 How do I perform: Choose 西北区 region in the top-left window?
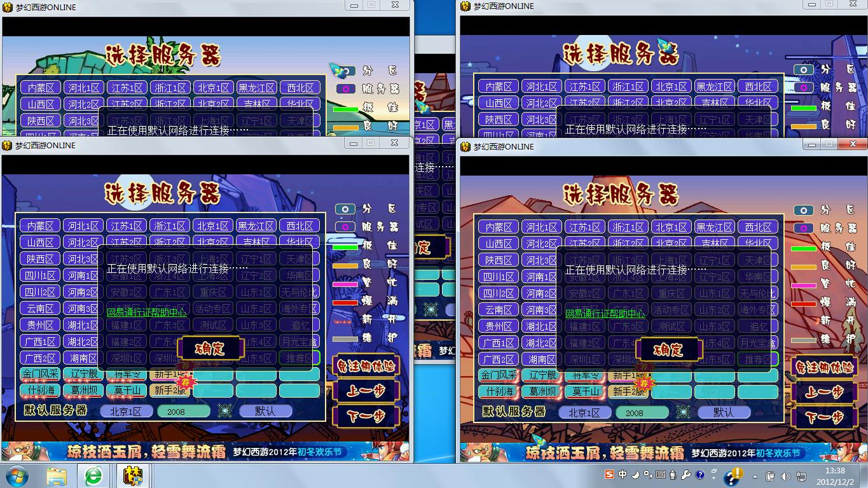coord(300,88)
